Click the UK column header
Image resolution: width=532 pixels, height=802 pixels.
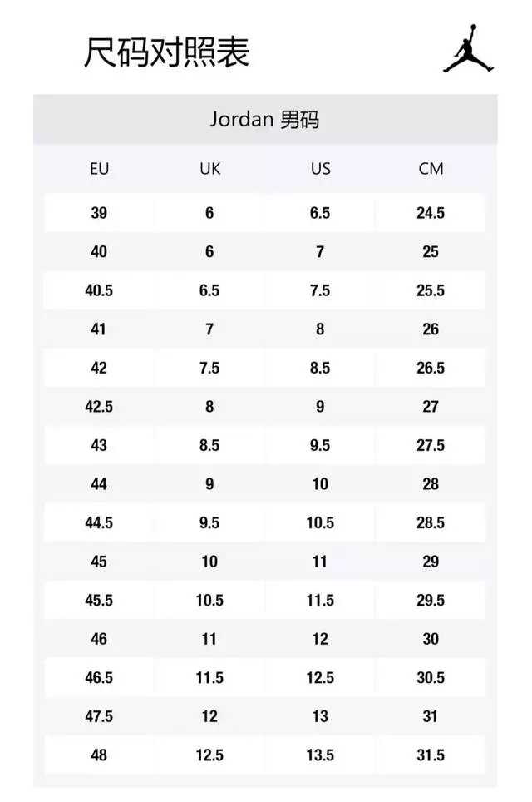click(209, 169)
